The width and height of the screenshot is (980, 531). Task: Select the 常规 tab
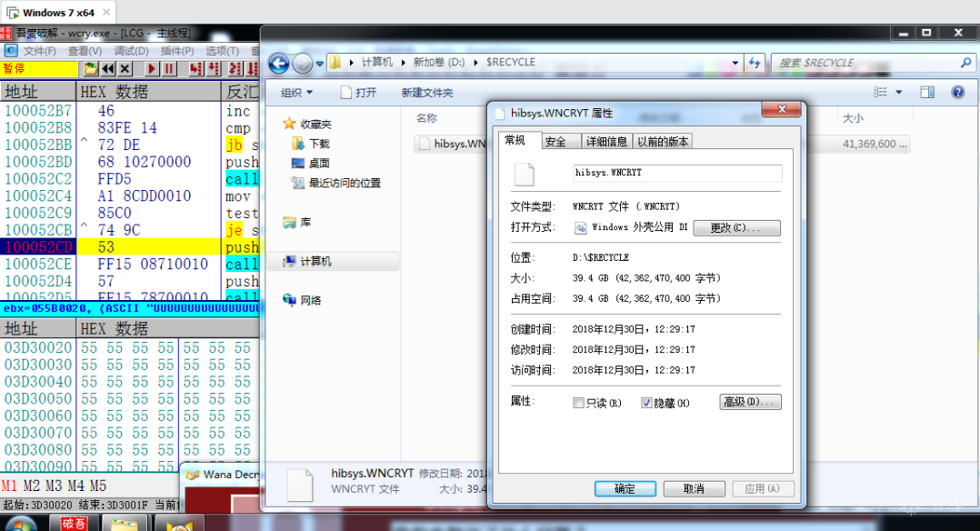click(519, 141)
